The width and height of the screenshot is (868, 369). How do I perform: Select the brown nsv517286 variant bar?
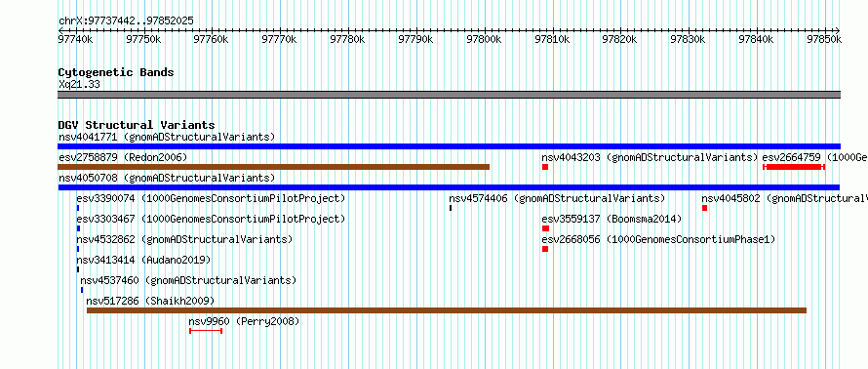point(447,310)
